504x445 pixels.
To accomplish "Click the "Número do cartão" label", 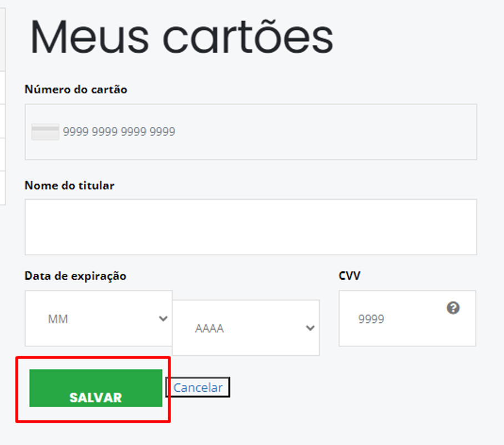I will 76,89.
